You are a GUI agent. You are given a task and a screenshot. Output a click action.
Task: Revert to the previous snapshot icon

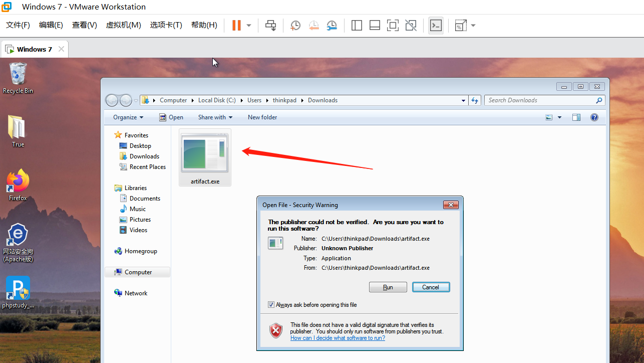point(313,26)
